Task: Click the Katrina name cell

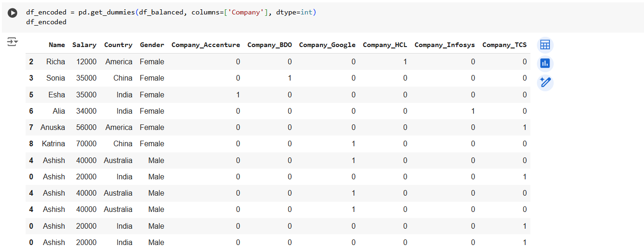Action: (53, 144)
